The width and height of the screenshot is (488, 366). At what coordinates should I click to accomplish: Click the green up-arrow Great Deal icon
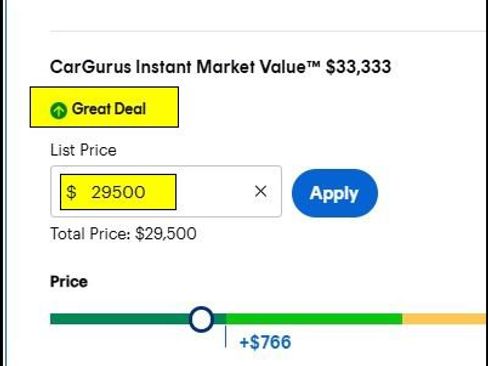click(x=59, y=110)
